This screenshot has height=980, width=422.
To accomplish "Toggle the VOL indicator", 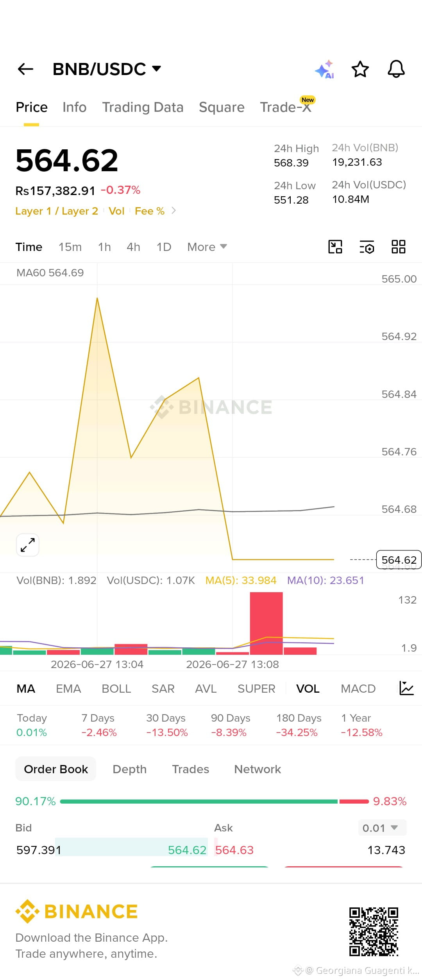I will (x=308, y=689).
